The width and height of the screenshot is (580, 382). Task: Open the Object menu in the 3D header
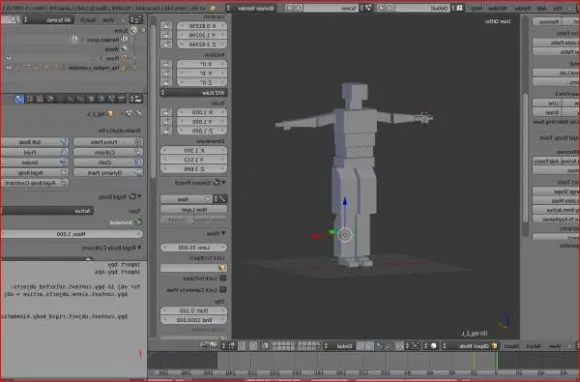coord(511,346)
